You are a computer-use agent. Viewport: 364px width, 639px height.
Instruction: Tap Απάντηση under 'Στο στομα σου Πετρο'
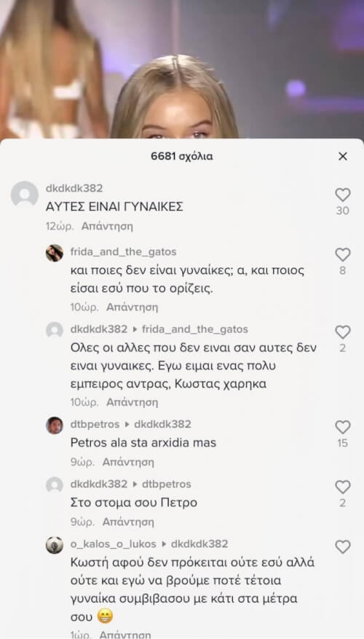click(x=128, y=522)
